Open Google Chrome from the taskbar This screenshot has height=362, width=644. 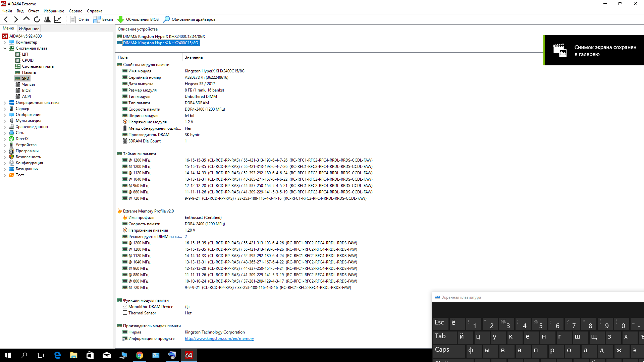click(x=139, y=355)
